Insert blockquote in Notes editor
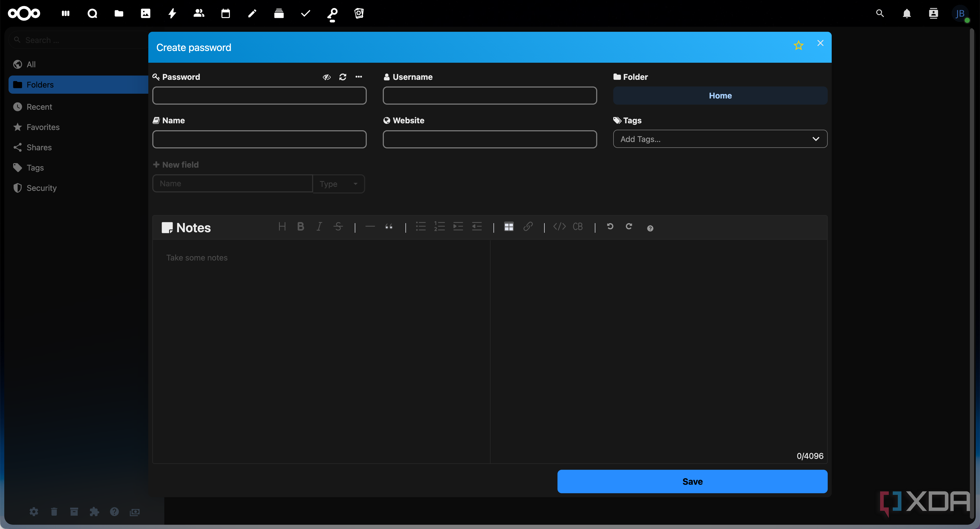The height and width of the screenshot is (529, 980). (388, 227)
